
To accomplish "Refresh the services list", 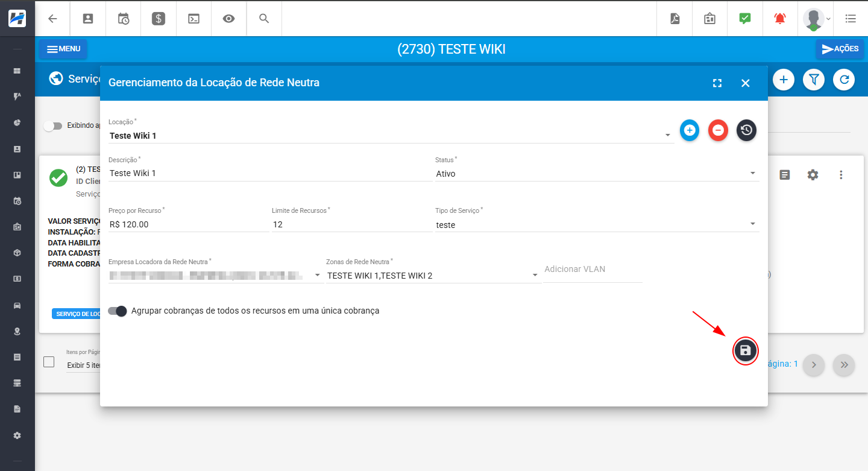I will coord(844,80).
